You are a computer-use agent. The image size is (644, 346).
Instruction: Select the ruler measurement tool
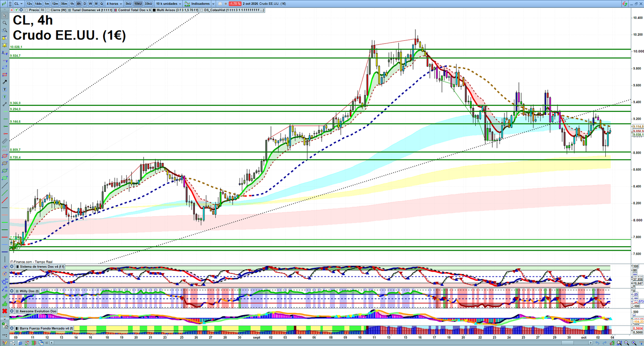point(4,141)
